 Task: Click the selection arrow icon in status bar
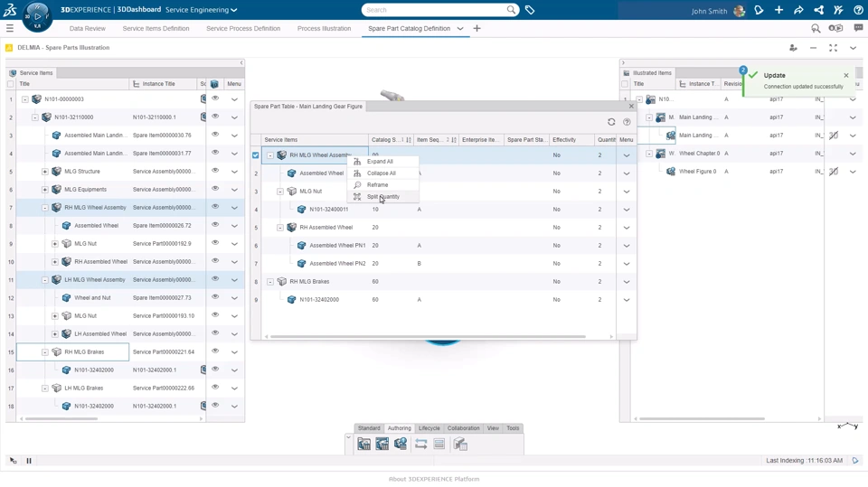point(14,461)
